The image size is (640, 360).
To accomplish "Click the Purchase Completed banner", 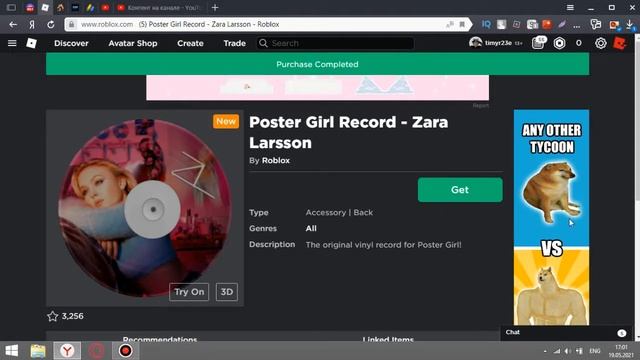I will [x=318, y=64].
